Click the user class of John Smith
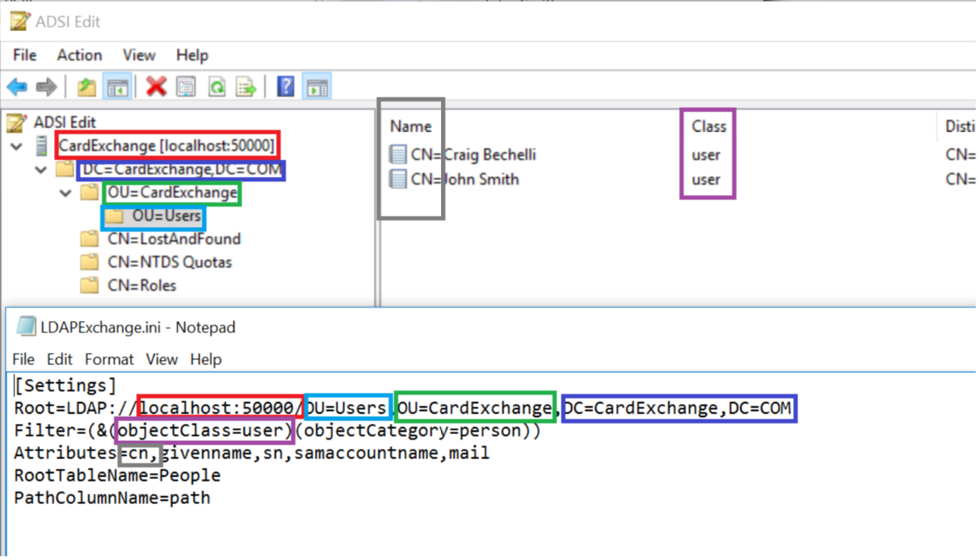The width and height of the screenshot is (979, 560). coord(706,179)
